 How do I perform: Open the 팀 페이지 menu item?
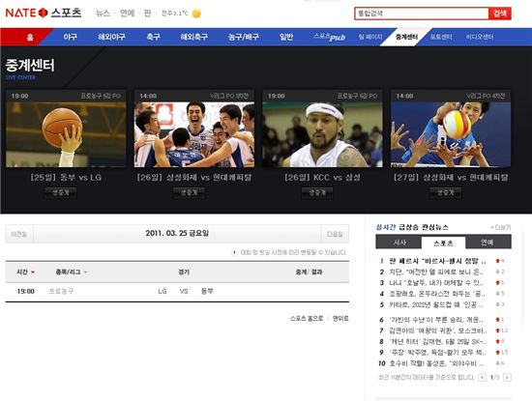tap(370, 37)
